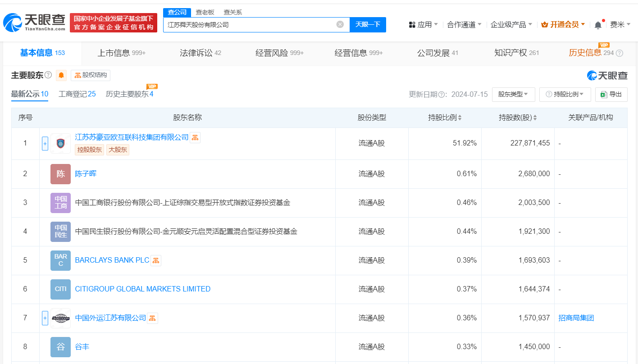
Task: Open the 持股比例 filter dropdown
Action: coord(565,94)
